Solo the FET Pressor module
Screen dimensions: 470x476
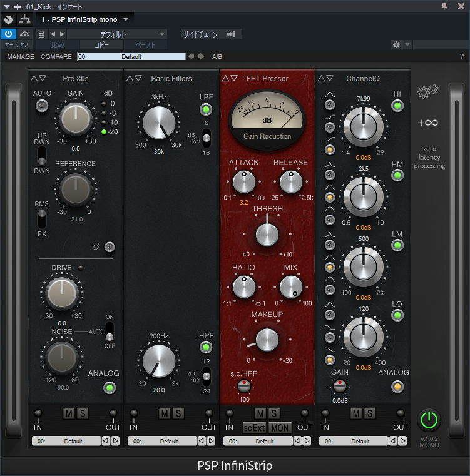(x=274, y=413)
